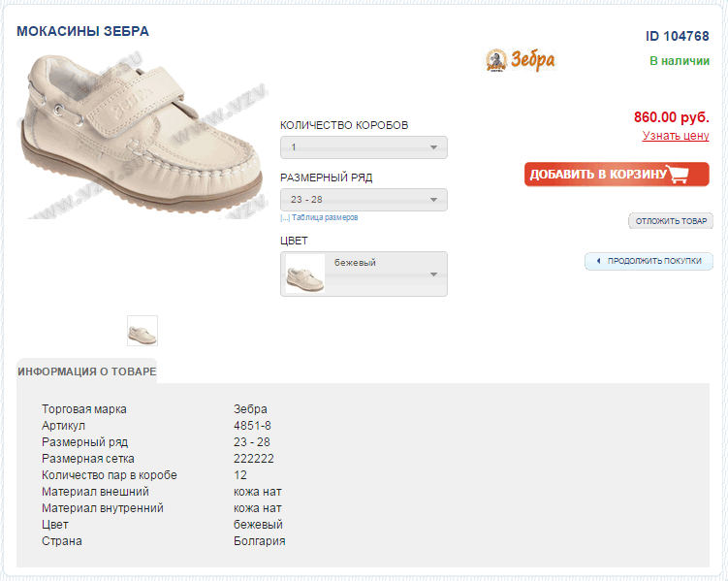Click Продолжить покупки button
The height and width of the screenshot is (581, 728).
(x=649, y=261)
